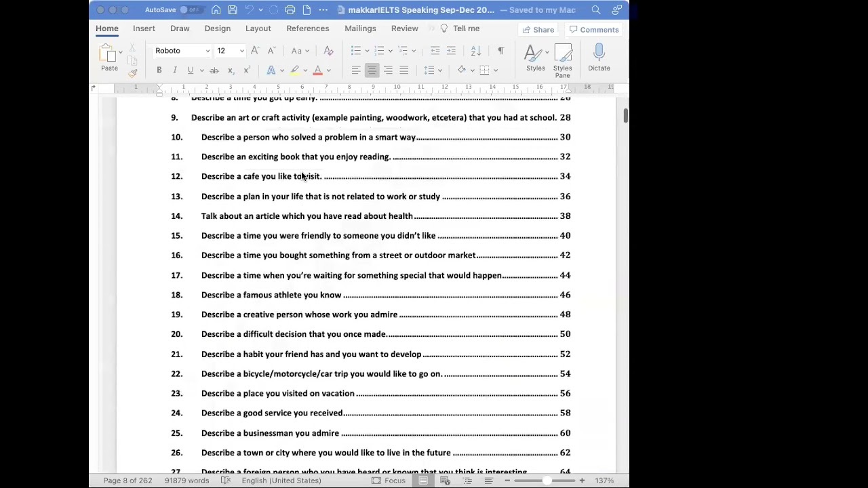The width and height of the screenshot is (868, 488).
Task: Apply underline formatting
Action: (190, 70)
